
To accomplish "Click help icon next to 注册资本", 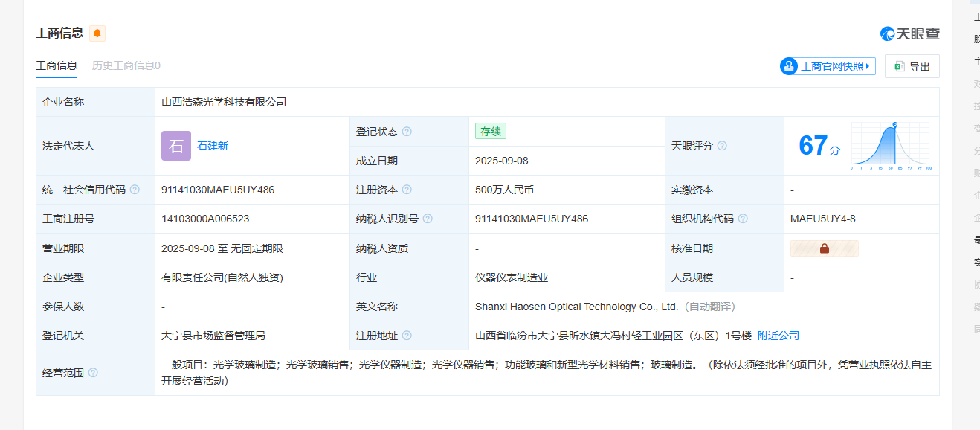I will tap(407, 190).
